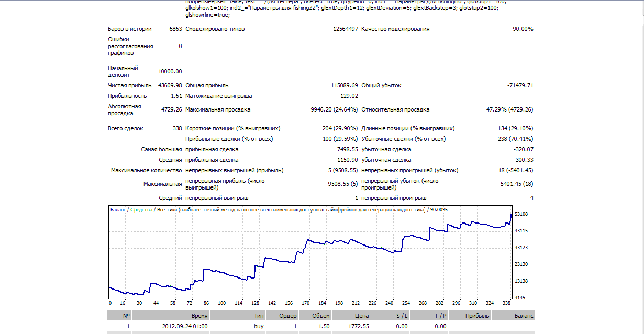644x334 pixels.
Task: Select average loss trade value -300.33
Action: click(x=524, y=160)
